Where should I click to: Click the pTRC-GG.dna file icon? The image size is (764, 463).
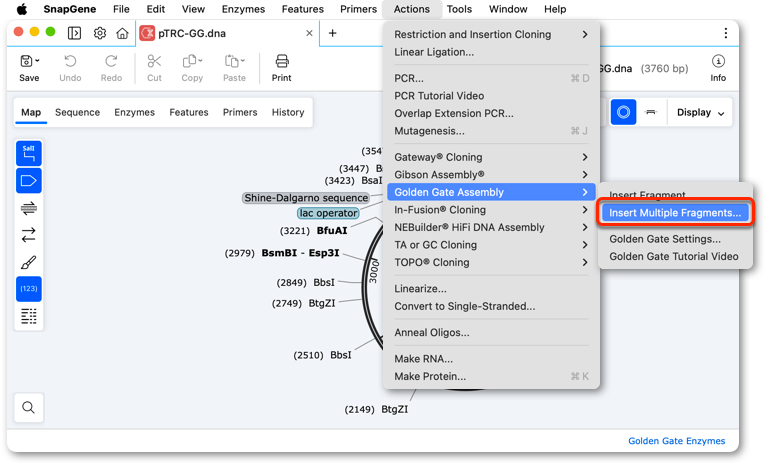(147, 33)
